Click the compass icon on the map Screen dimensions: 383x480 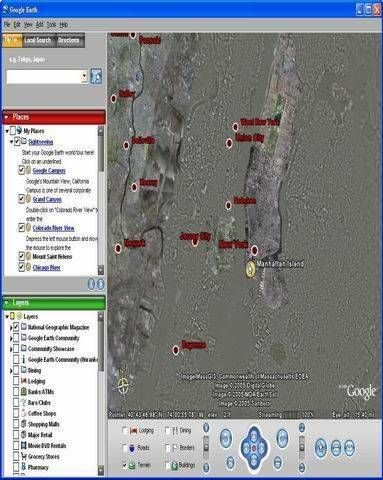tap(123, 385)
